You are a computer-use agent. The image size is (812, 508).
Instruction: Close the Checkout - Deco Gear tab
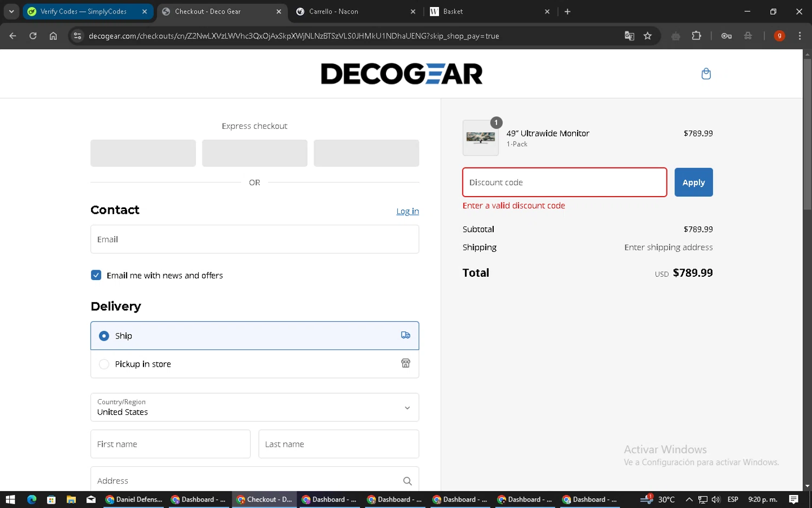[x=279, y=11]
